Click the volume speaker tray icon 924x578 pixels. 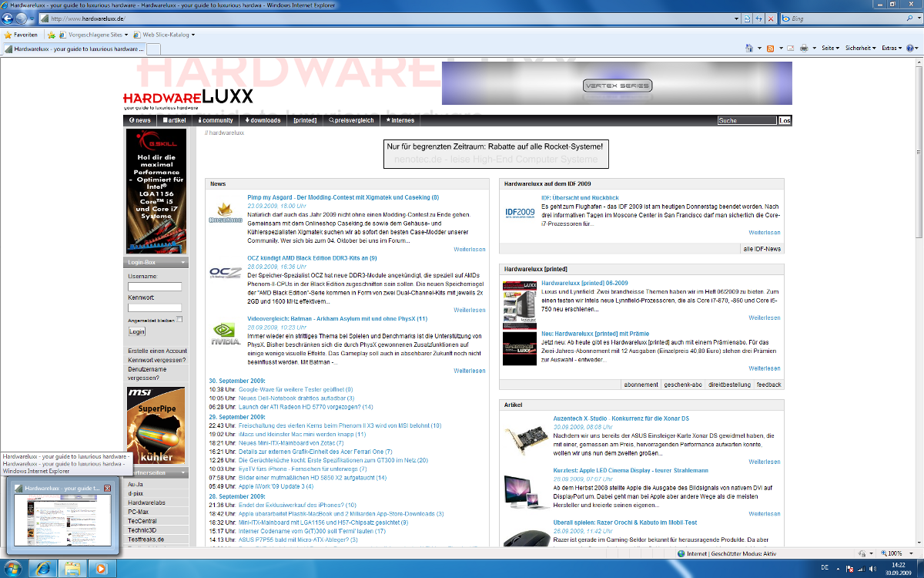(872, 567)
